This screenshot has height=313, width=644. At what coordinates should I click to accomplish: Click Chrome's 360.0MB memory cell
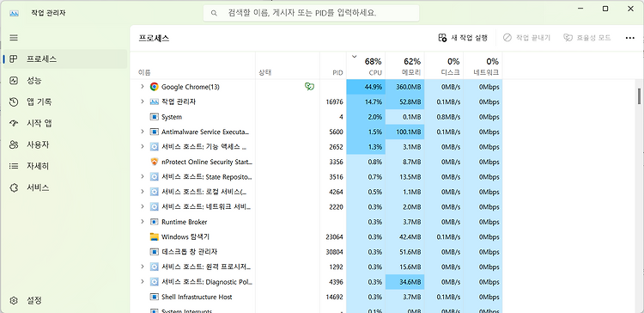(x=405, y=87)
